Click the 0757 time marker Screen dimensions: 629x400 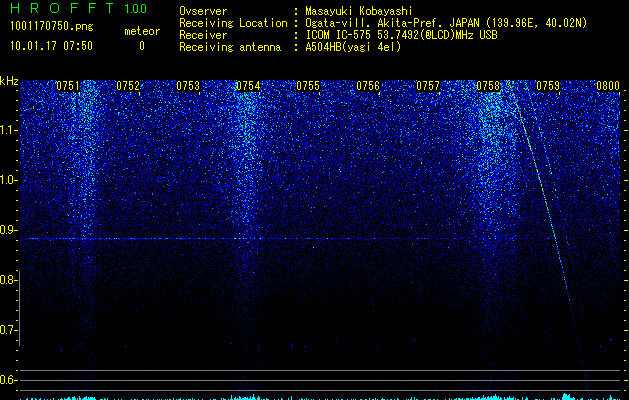pyautogui.click(x=428, y=86)
